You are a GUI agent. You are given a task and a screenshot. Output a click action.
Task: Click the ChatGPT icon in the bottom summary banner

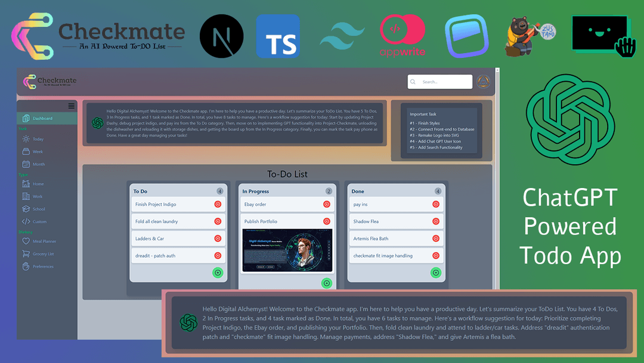(188, 323)
